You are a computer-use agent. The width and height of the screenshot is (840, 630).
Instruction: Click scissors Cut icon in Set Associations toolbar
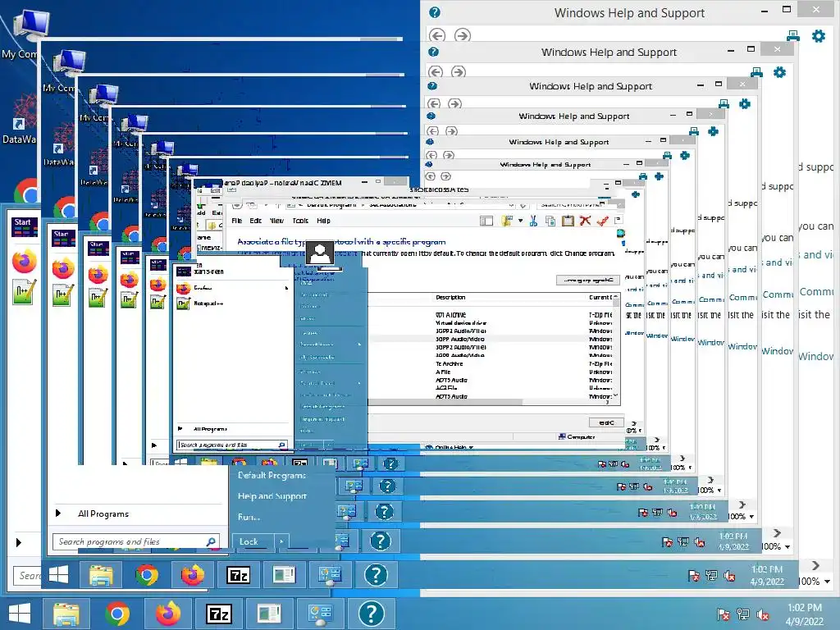(x=533, y=221)
